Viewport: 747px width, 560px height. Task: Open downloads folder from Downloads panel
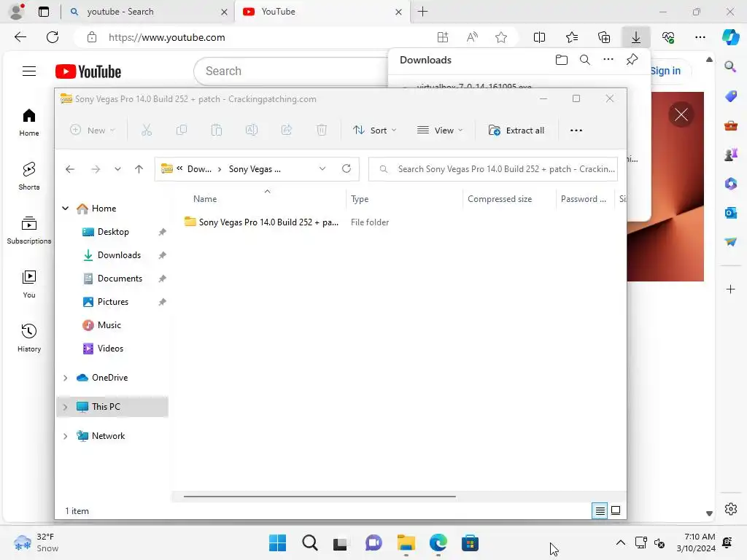[562, 60]
